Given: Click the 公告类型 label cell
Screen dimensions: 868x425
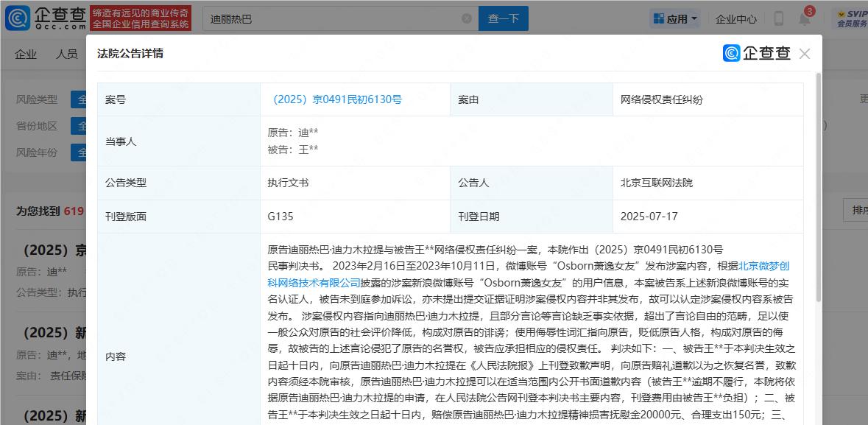Looking at the screenshot, I should [179, 183].
